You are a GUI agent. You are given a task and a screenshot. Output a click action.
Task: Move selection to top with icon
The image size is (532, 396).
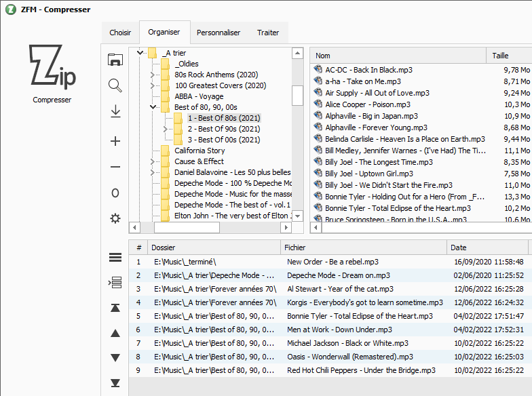coord(115,308)
